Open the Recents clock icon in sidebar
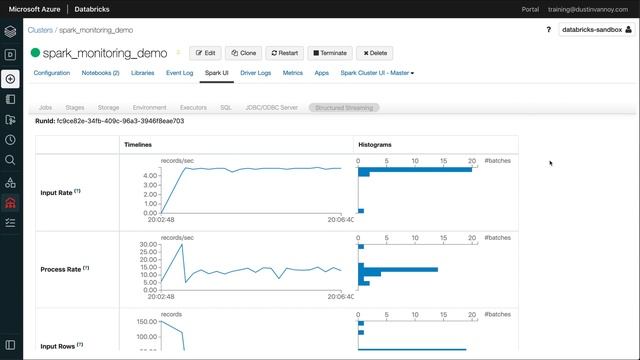640x360 pixels. [10, 140]
